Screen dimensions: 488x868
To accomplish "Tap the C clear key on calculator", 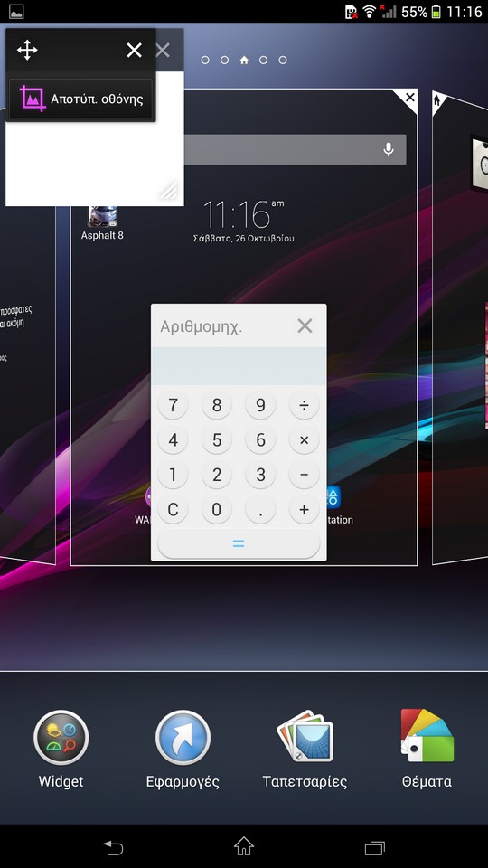I will [x=174, y=509].
